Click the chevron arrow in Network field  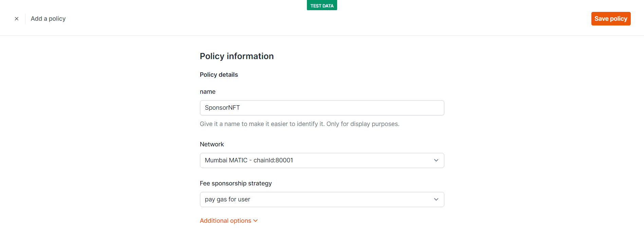click(x=436, y=160)
